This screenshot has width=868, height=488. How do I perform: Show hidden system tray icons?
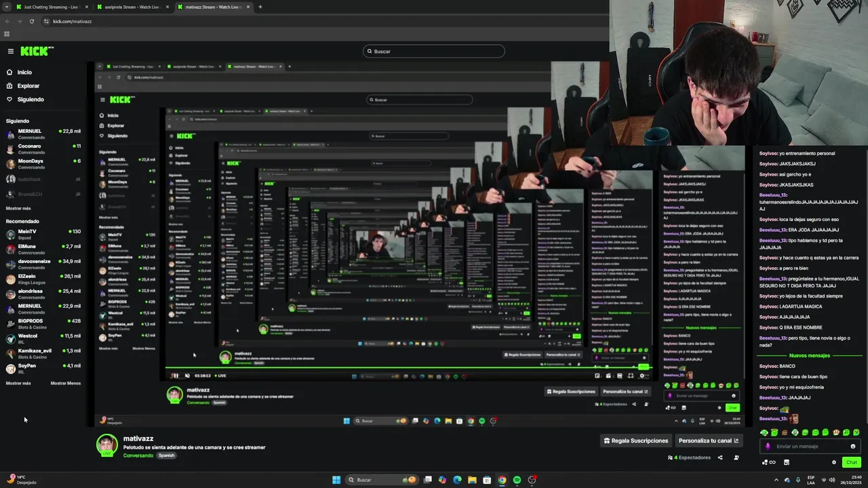[x=776, y=480]
